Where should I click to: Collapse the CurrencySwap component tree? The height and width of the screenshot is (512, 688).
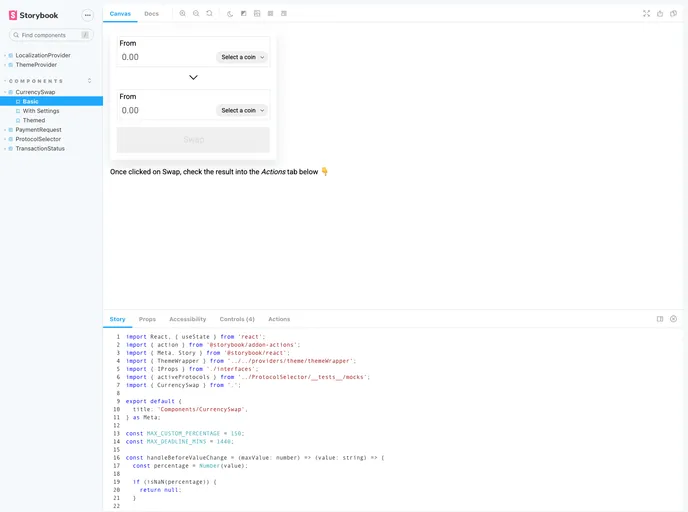coord(35,92)
